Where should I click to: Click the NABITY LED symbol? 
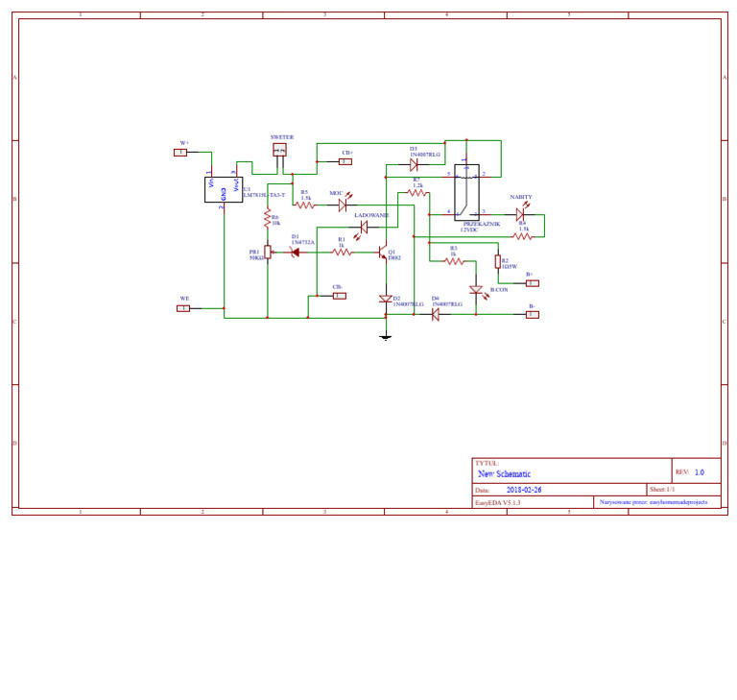point(521,212)
